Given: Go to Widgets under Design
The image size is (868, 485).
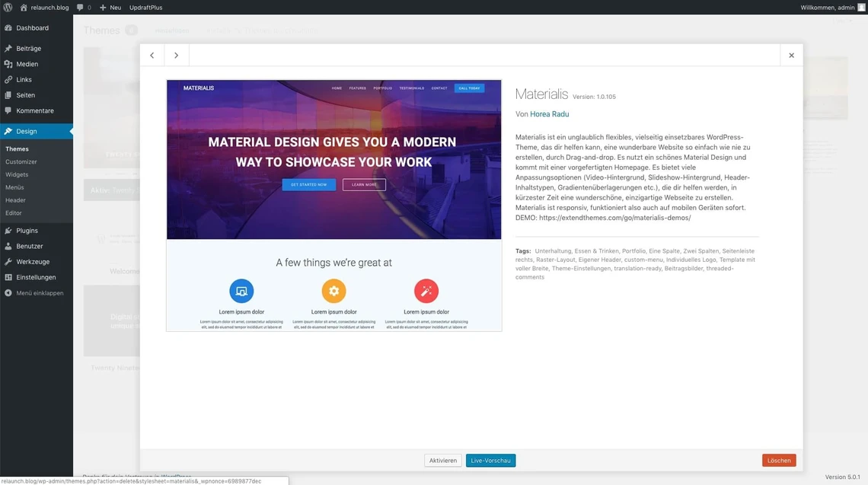Looking at the screenshot, I should point(17,174).
